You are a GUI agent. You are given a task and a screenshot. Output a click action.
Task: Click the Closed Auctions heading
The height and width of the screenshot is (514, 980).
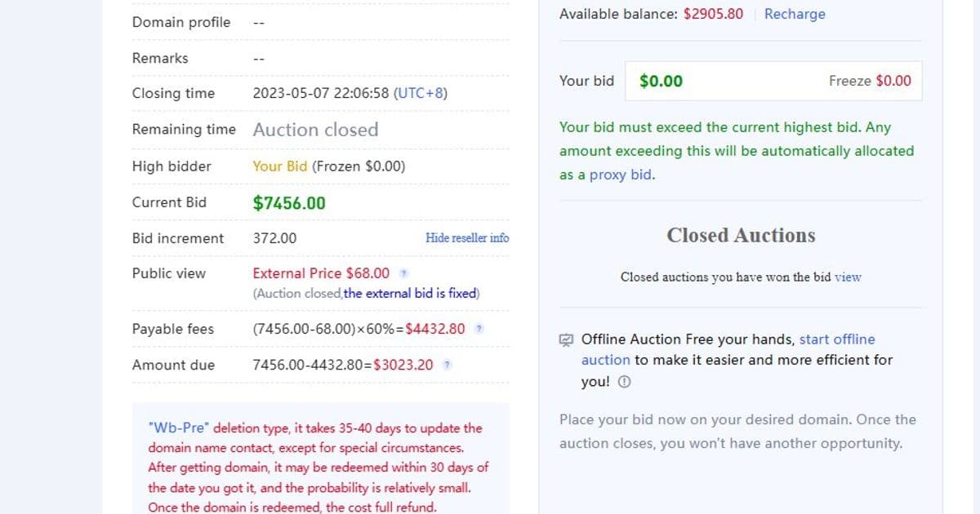click(741, 235)
